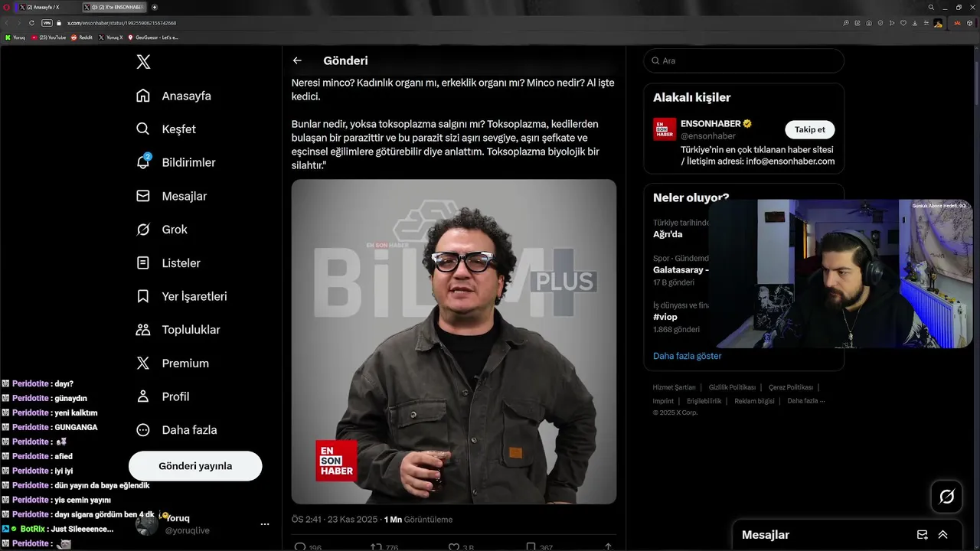Open the Yoruq bookmark
980x551 pixels.
pyautogui.click(x=15, y=37)
